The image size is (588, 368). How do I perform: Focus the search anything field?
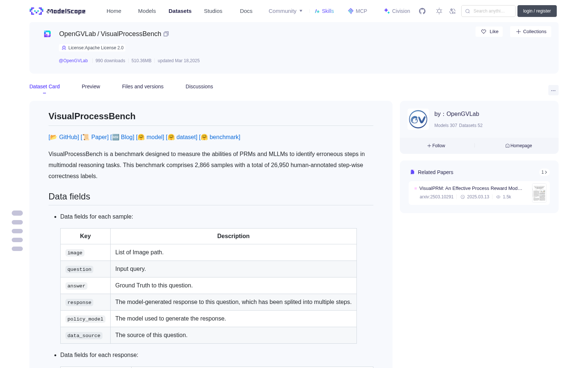pos(488,11)
